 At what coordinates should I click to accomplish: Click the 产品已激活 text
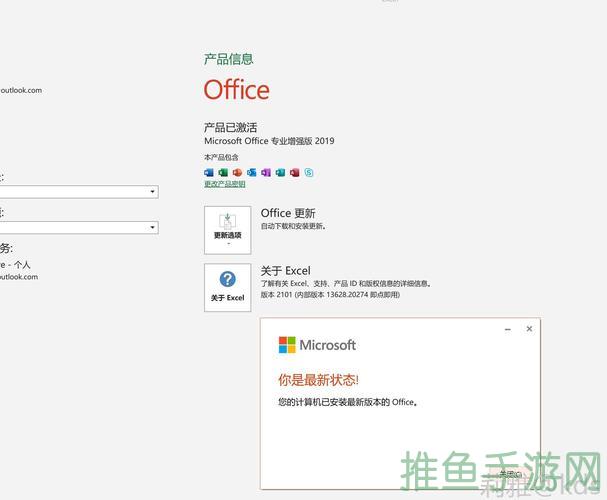pyautogui.click(x=230, y=127)
